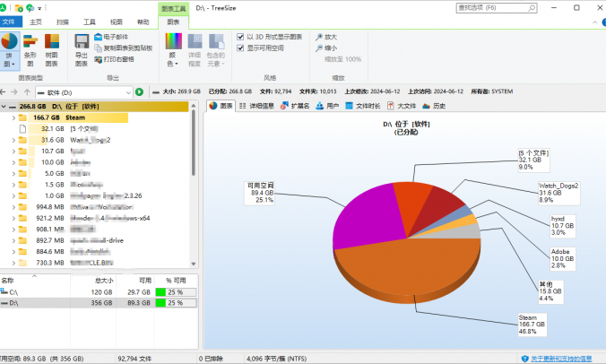Collapse the ribbon with the caret icon
The width and height of the screenshot is (606, 364).
[x=594, y=22]
